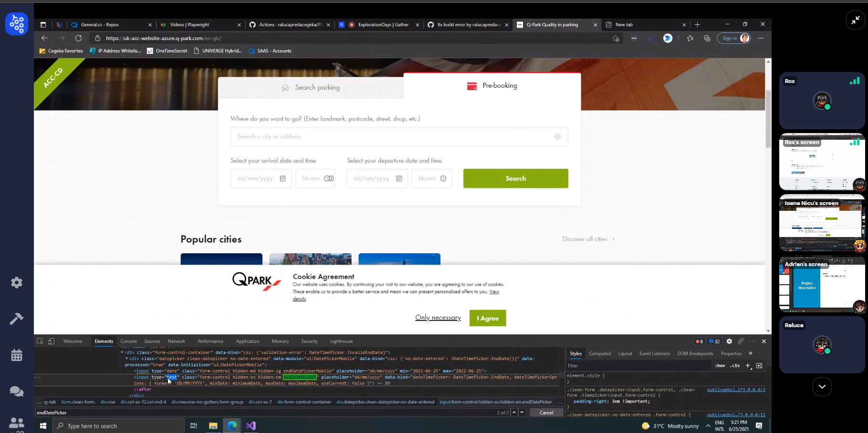Open DevTools settings gear
The height and width of the screenshot is (433, 868).
729,341
